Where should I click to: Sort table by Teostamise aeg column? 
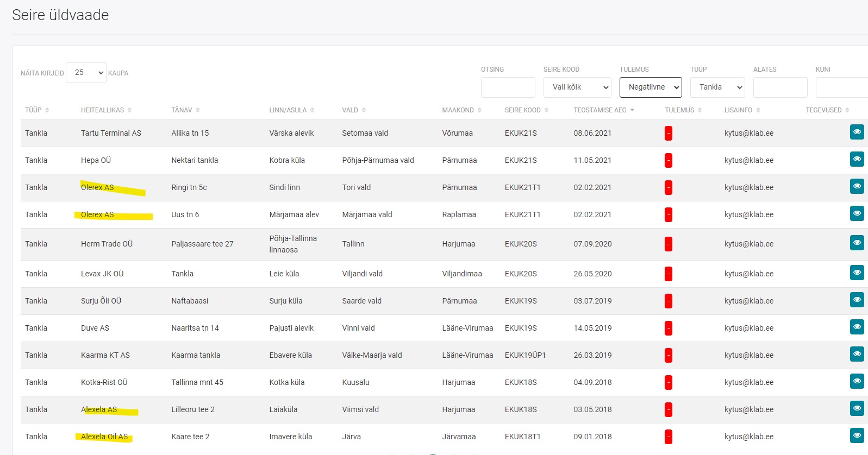(604, 110)
